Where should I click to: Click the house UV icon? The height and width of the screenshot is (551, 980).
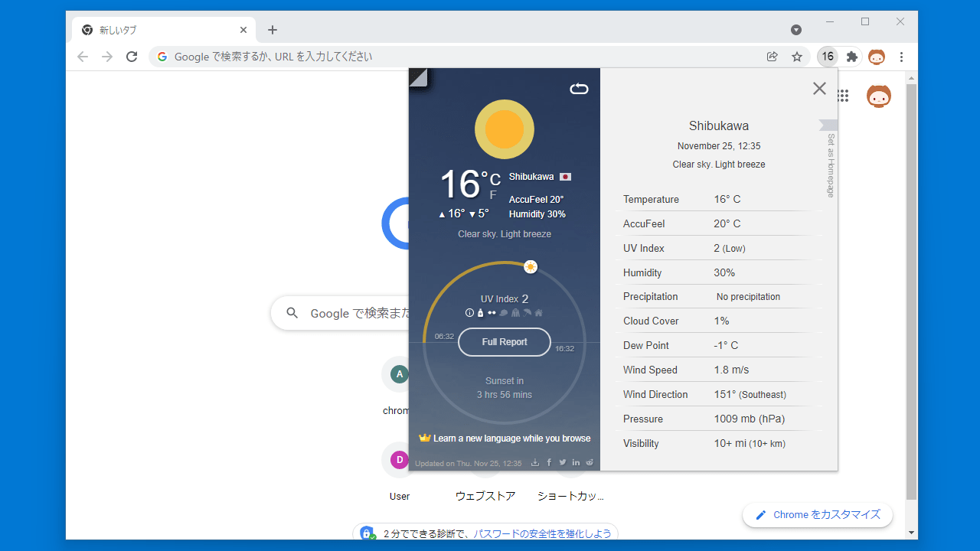click(538, 312)
